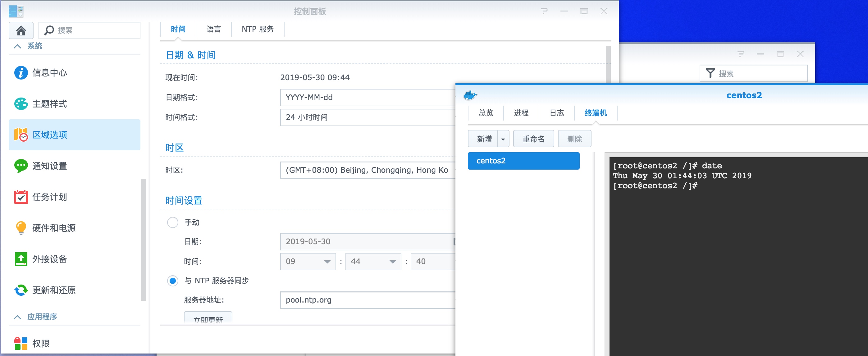Switch to the 语言 tab
The height and width of the screenshot is (356, 868).
click(214, 29)
